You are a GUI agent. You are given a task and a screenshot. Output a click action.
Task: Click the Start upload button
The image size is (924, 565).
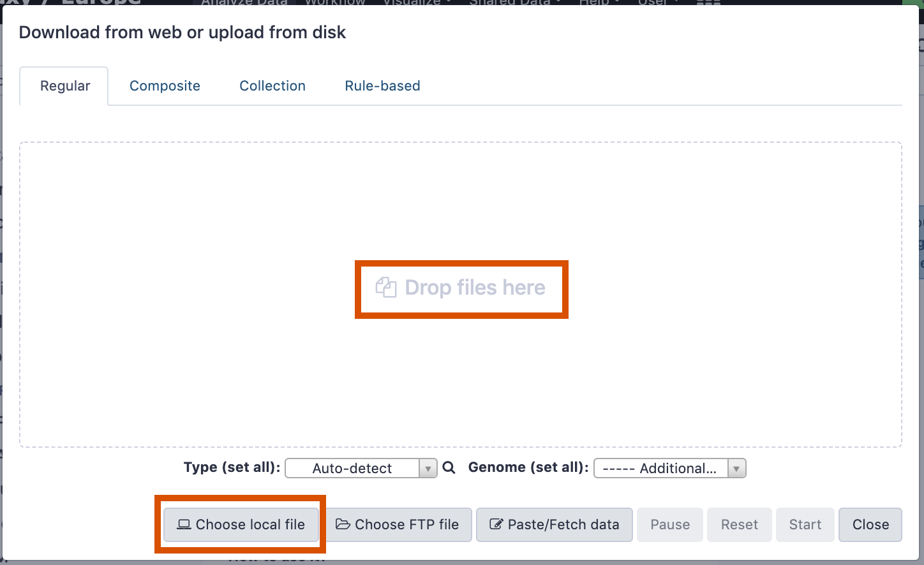point(805,525)
